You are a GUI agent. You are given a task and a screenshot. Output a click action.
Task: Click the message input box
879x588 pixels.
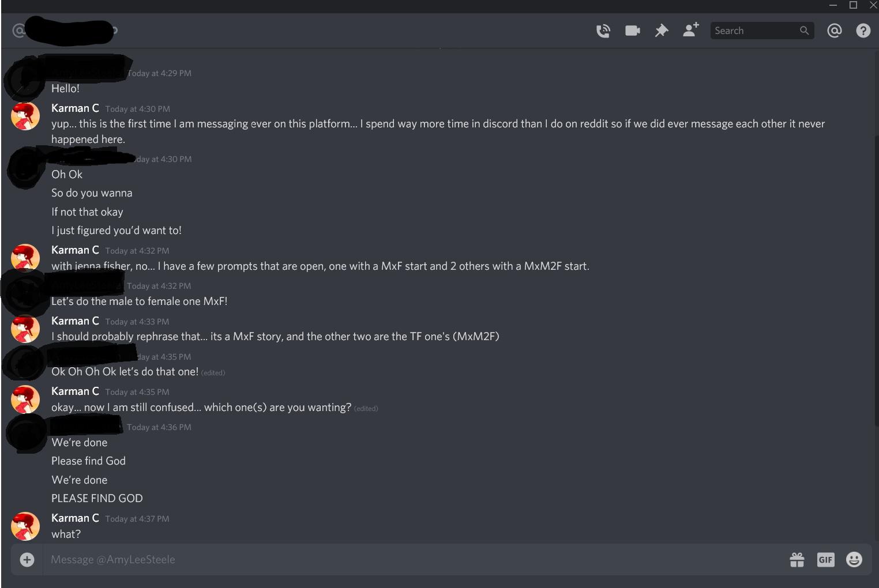click(x=346, y=559)
